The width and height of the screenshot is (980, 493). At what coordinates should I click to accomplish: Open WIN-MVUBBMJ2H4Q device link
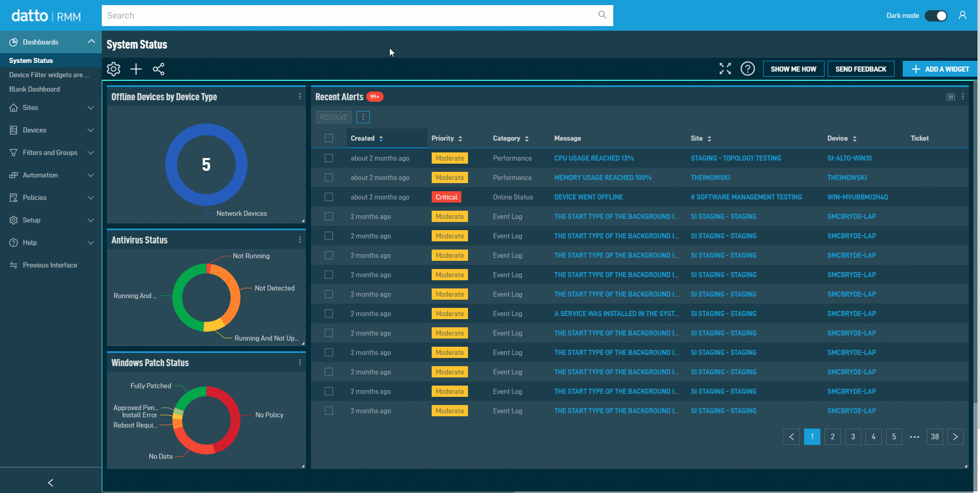click(858, 197)
